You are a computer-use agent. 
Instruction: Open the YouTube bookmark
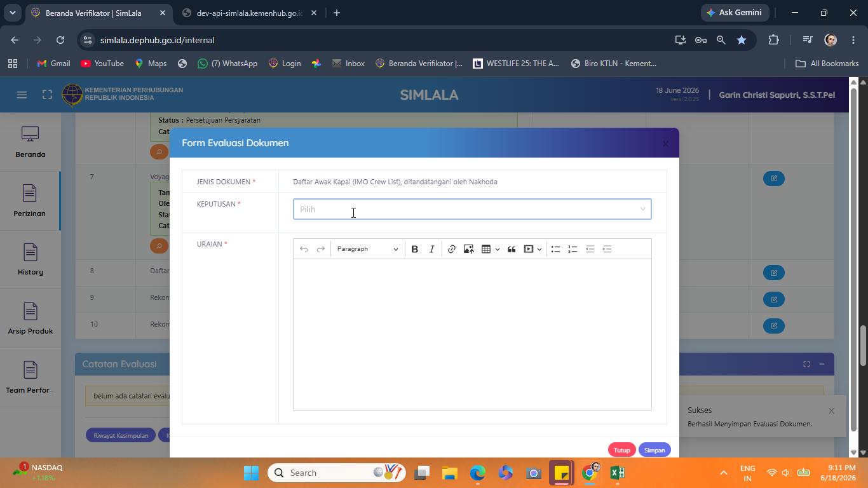pyautogui.click(x=102, y=64)
